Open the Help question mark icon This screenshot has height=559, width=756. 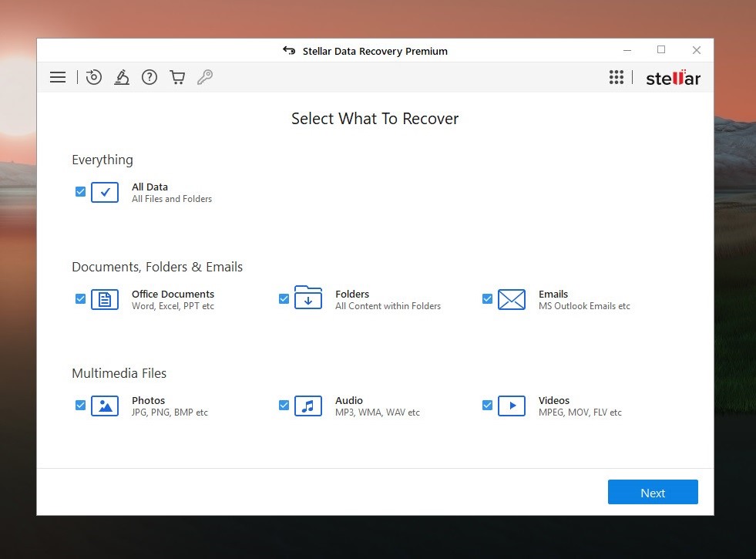[150, 77]
